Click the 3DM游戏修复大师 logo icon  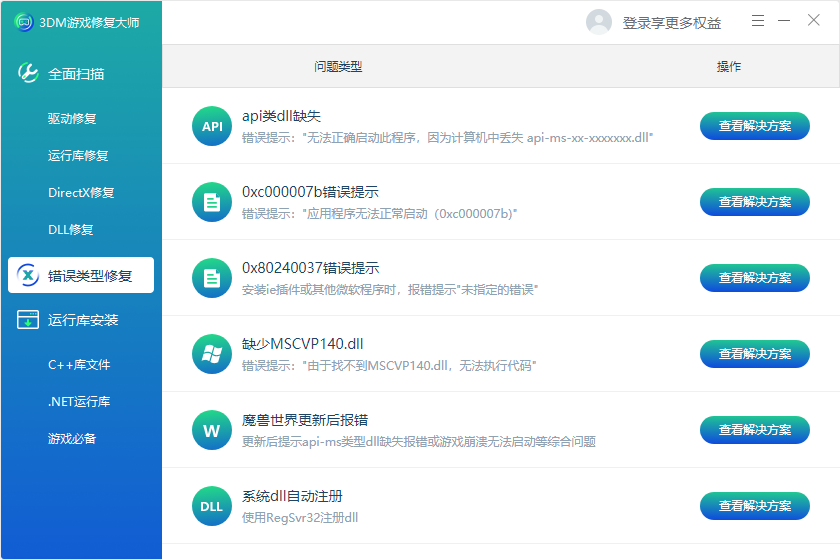coord(24,22)
